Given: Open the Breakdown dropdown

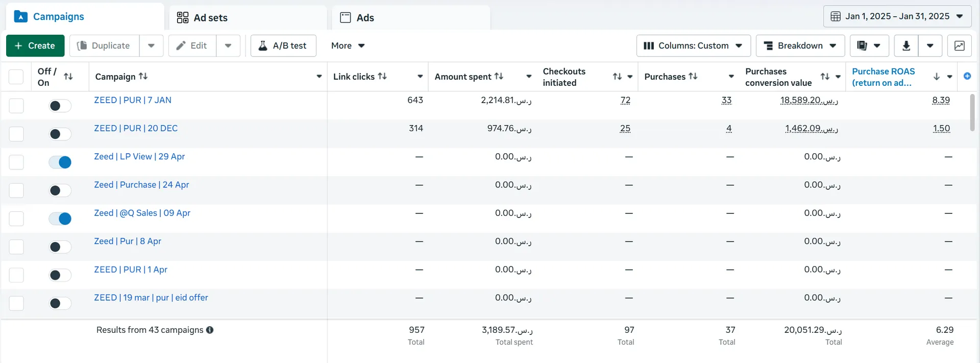Looking at the screenshot, I should 800,45.
